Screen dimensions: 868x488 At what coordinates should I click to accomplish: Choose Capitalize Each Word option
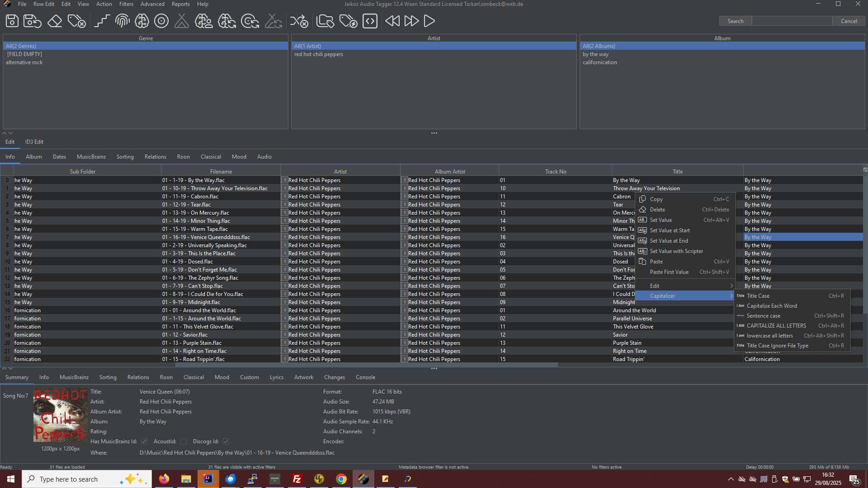tap(793, 306)
